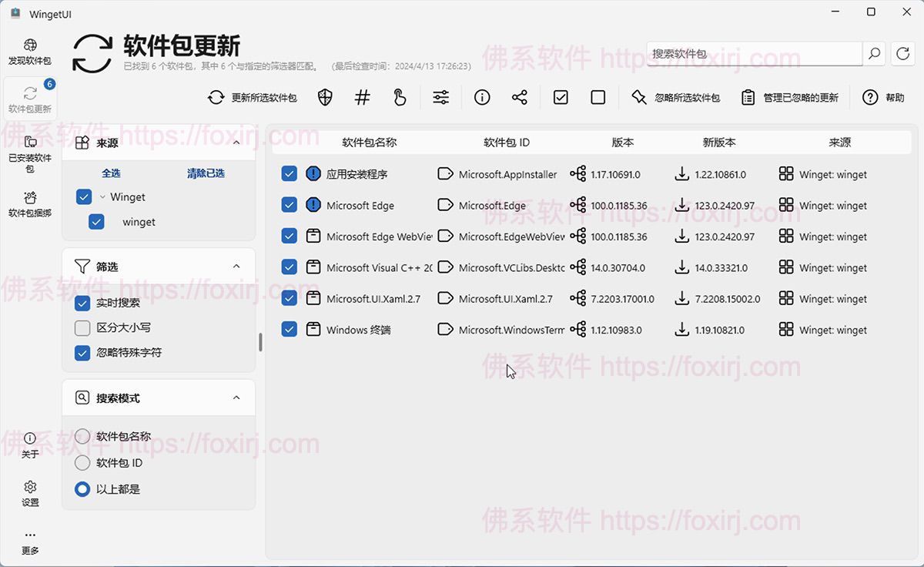Open installation options via the sliders icon
Image resolution: width=924 pixels, height=567 pixels.
(x=440, y=97)
